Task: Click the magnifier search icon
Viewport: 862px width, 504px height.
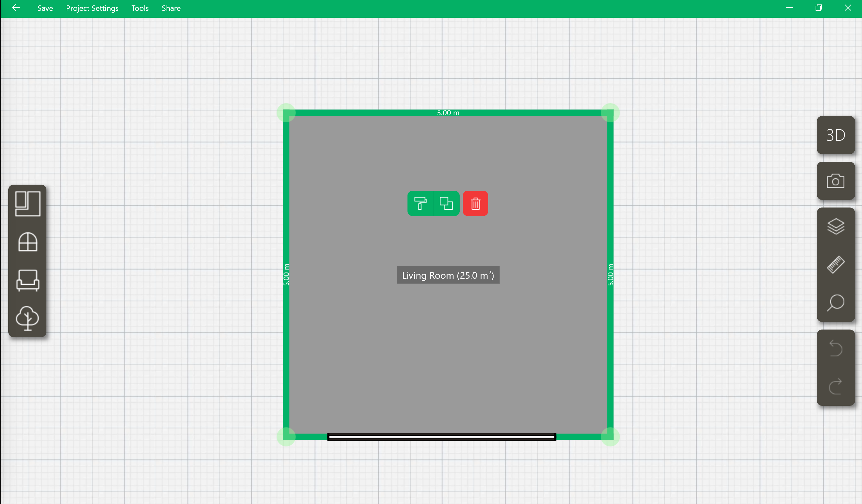Action: click(x=835, y=303)
